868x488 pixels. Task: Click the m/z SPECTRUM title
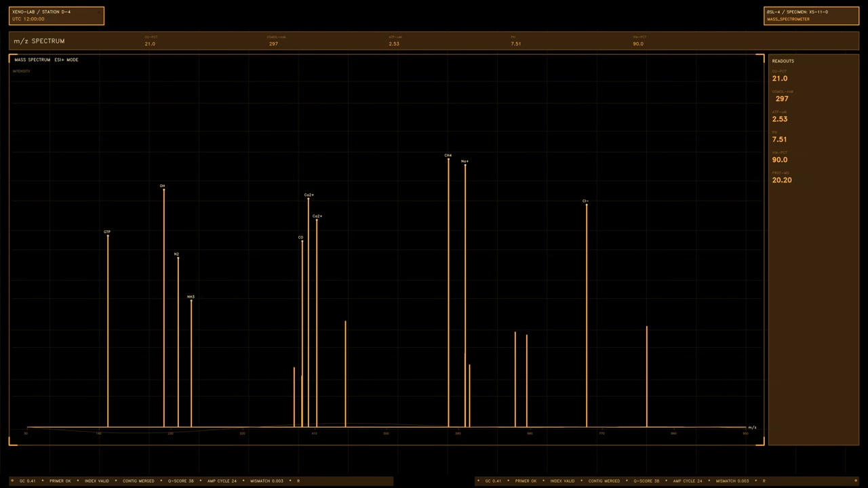tap(39, 41)
